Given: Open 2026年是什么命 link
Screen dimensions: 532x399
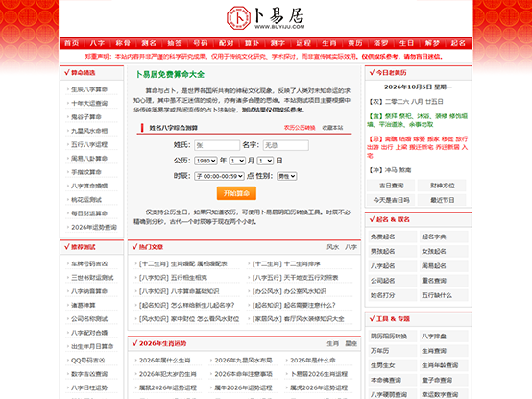Looking at the screenshot, I should tap(312, 361).
